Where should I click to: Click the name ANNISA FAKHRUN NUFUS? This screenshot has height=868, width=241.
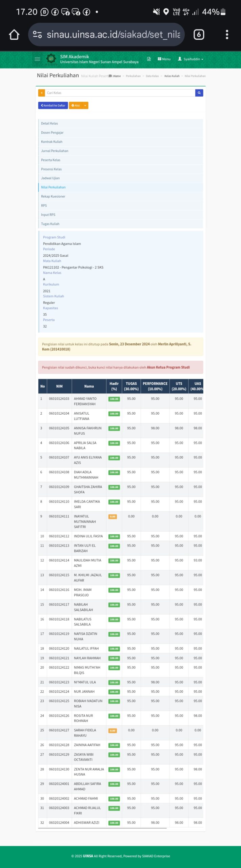click(x=88, y=431)
